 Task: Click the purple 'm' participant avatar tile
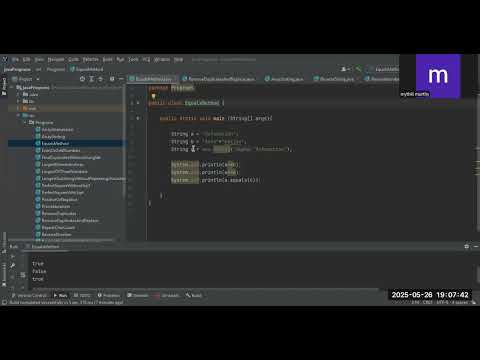click(438, 76)
